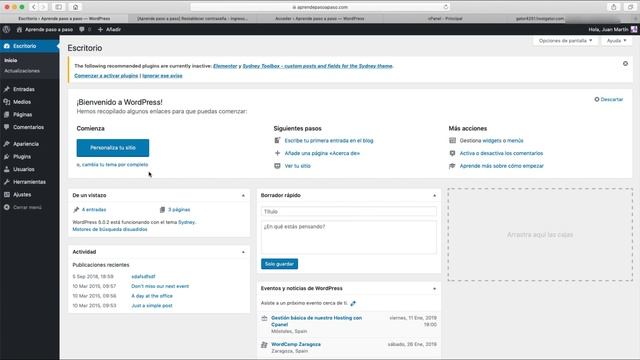Click the Safari back button
Screen dimensions: 640x360
(34, 7)
